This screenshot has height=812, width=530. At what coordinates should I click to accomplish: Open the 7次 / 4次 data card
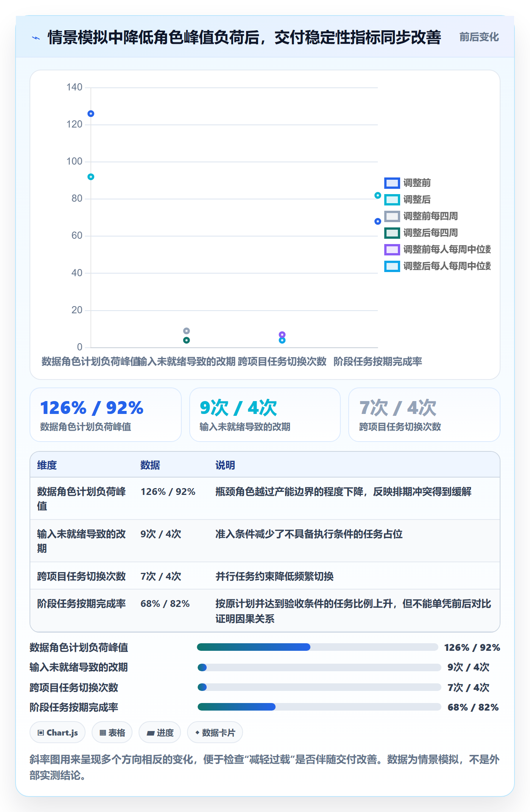click(x=424, y=415)
